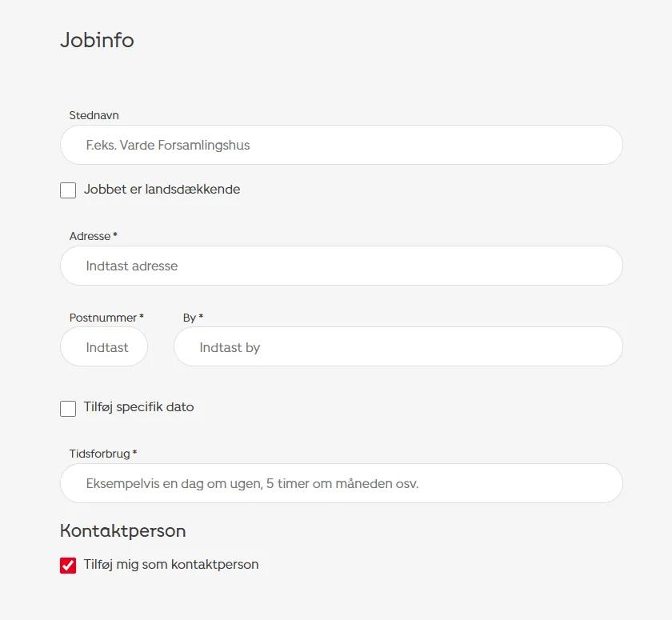Click the Postnummer input box
Image resolution: width=672 pixels, height=620 pixels.
tap(104, 347)
